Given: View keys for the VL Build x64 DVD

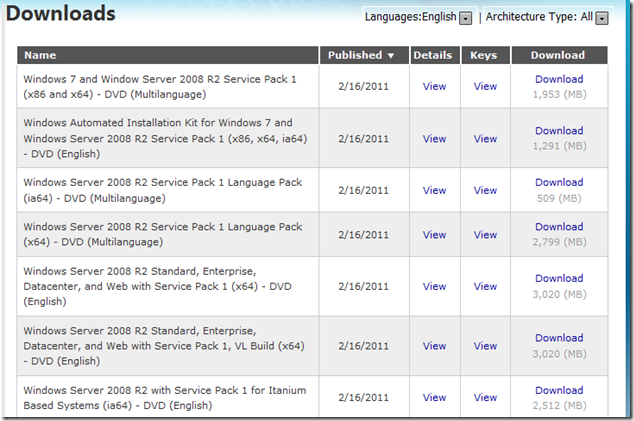Looking at the screenshot, I should coord(486,346).
